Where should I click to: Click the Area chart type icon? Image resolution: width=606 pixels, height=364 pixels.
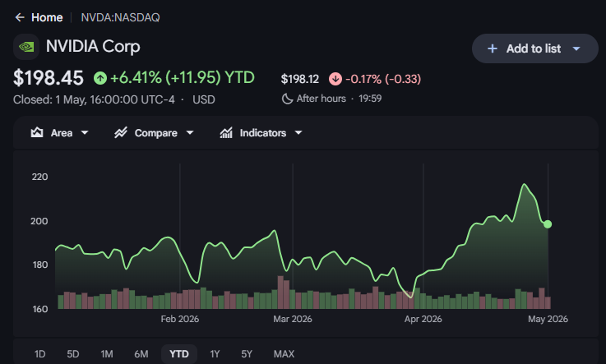(x=37, y=132)
